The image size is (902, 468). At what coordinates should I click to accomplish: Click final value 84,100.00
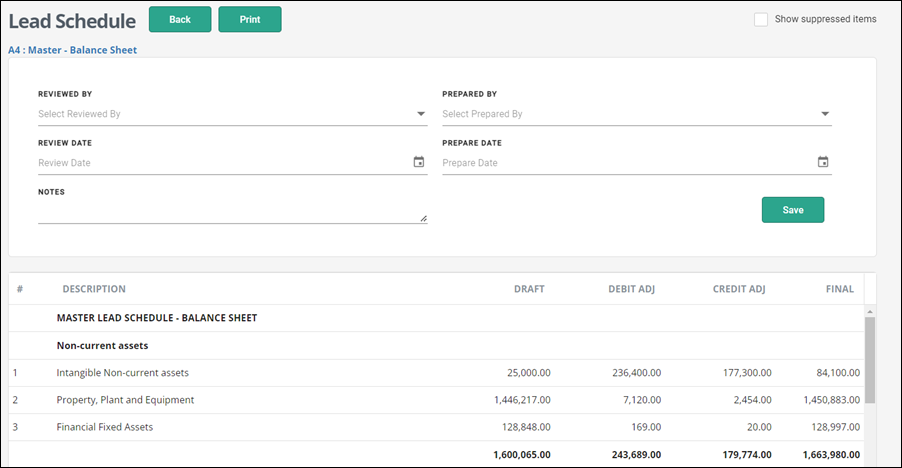click(838, 373)
